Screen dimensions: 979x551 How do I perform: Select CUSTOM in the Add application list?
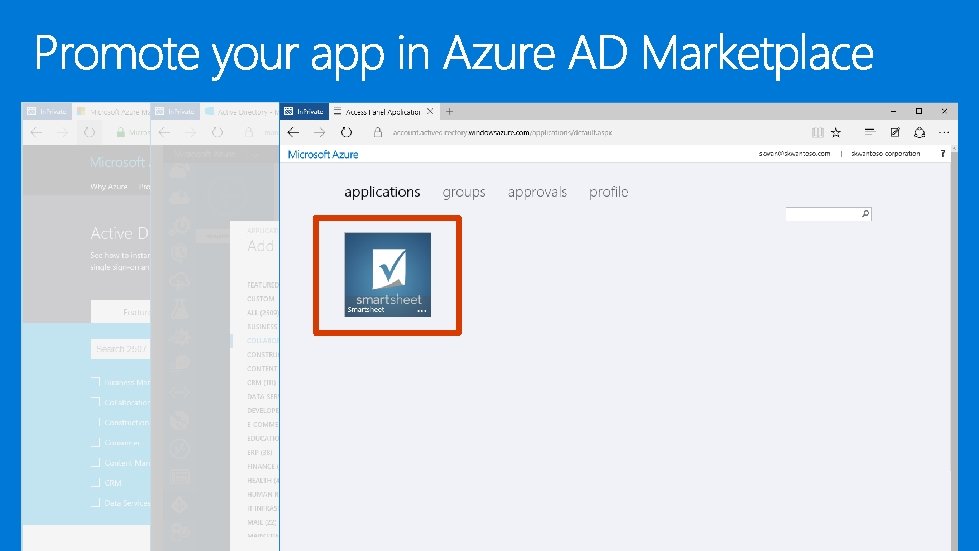pyautogui.click(x=260, y=298)
